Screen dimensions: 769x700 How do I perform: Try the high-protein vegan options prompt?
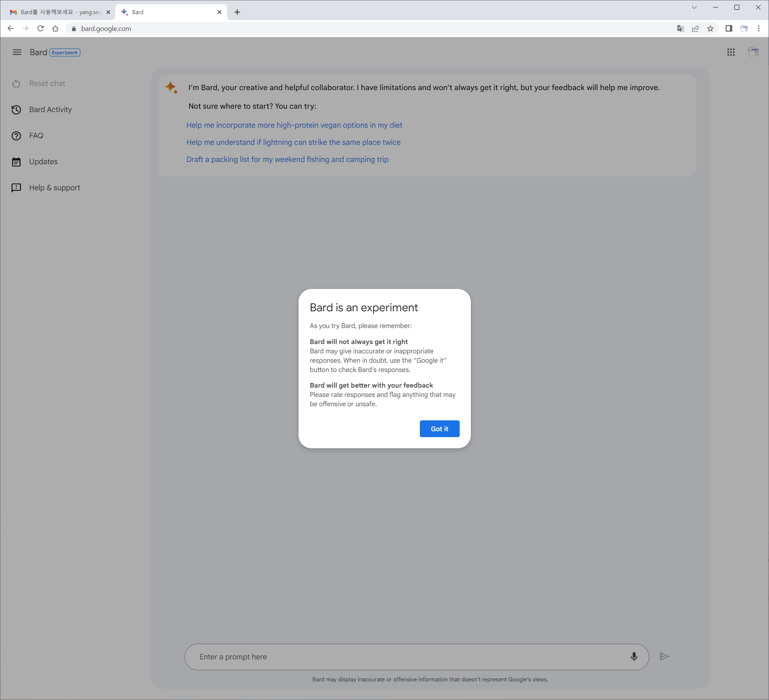(294, 125)
